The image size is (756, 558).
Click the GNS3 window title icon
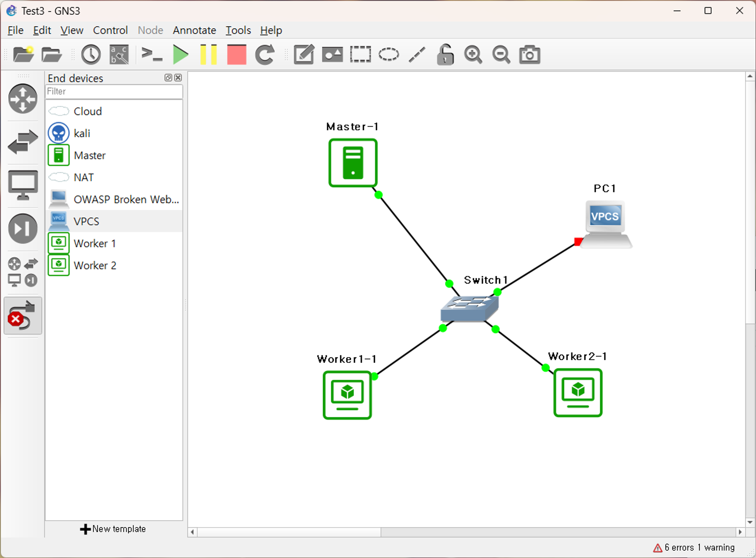(x=11, y=11)
